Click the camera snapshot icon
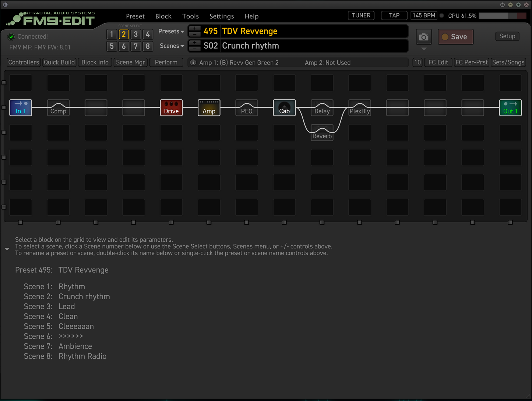 click(x=424, y=37)
